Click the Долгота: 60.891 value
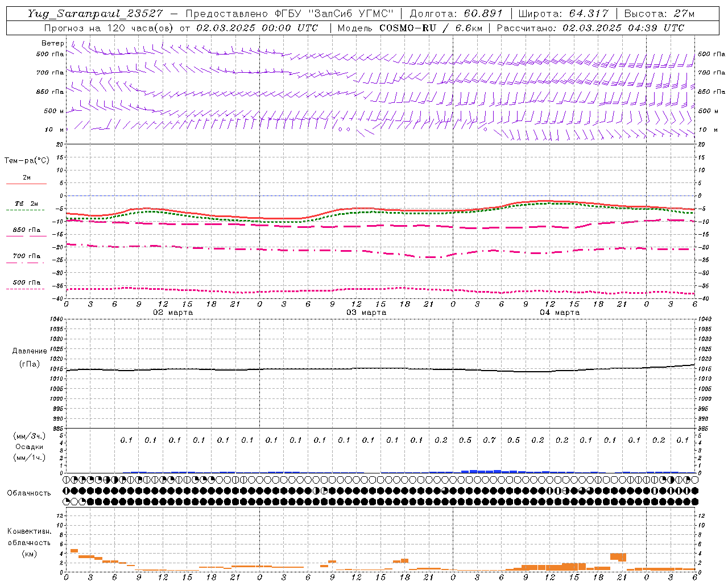728x582 pixels. coord(456,14)
